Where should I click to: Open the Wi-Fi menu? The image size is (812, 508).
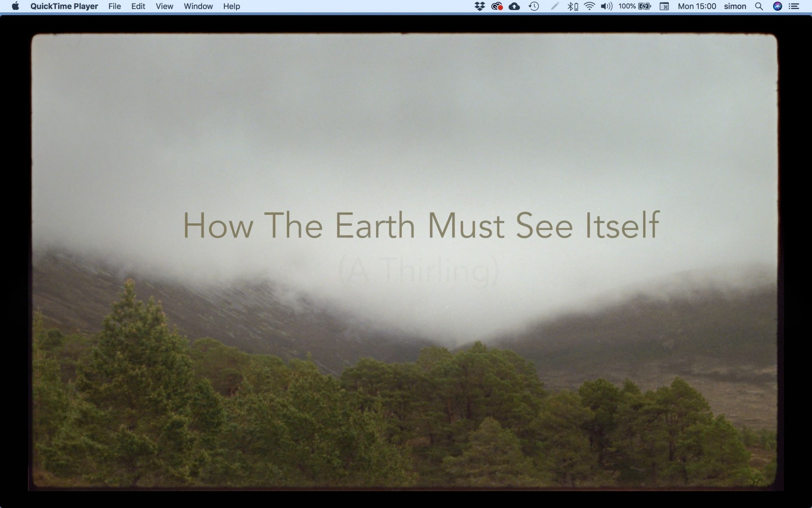pyautogui.click(x=589, y=6)
